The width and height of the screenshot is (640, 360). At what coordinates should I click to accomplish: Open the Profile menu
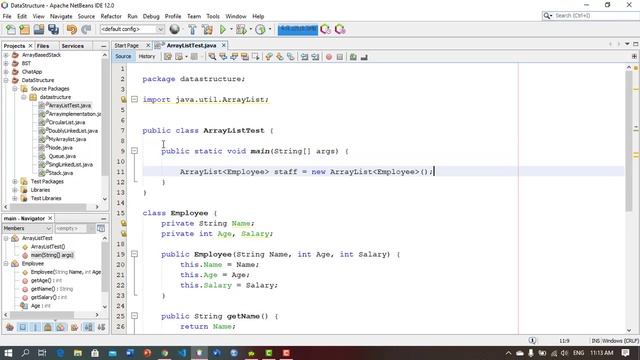[173, 16]
